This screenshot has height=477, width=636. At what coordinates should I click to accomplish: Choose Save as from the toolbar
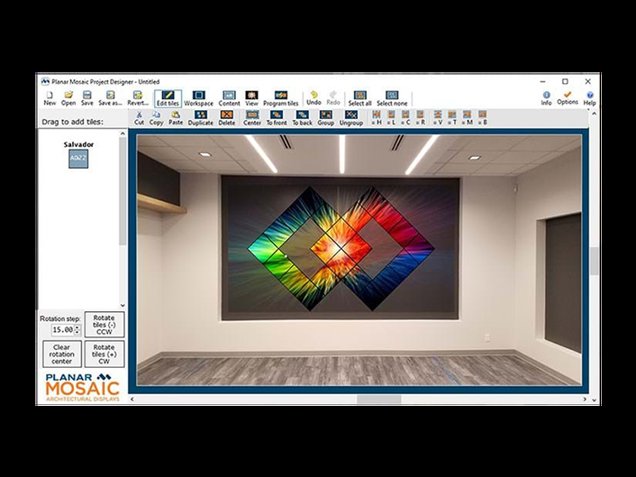coord(110,99)
